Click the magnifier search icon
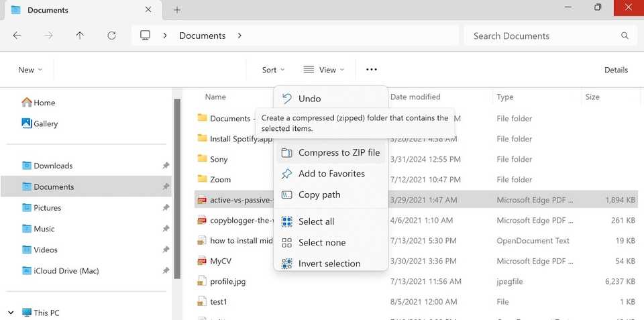The height and width of the screenshot is (320, 644). pos(625,36)
